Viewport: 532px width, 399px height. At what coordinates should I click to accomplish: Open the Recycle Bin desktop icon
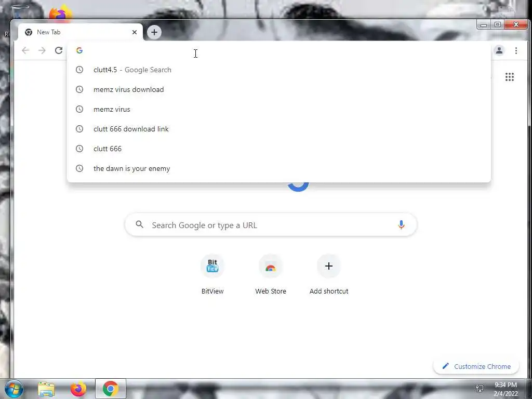20,12
